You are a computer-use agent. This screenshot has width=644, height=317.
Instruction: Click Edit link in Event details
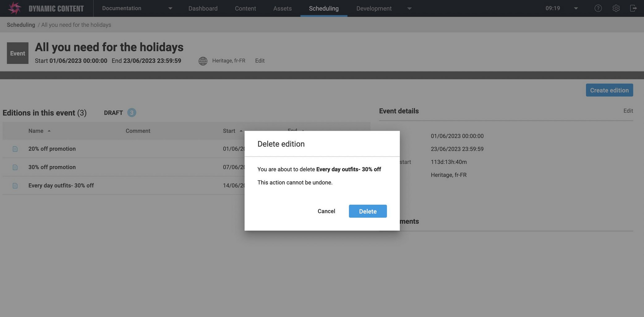pos(628,111)
